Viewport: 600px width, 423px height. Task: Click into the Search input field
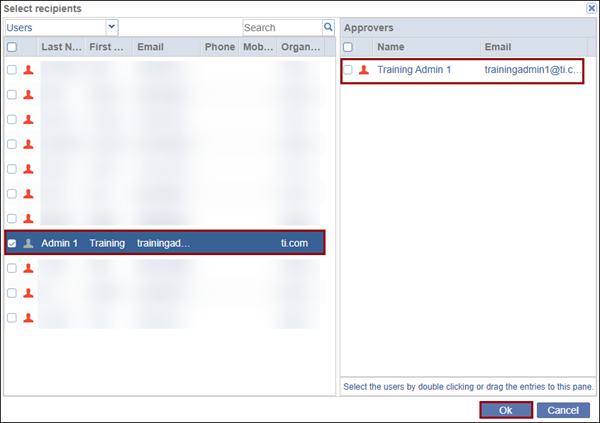pos(280,27)
